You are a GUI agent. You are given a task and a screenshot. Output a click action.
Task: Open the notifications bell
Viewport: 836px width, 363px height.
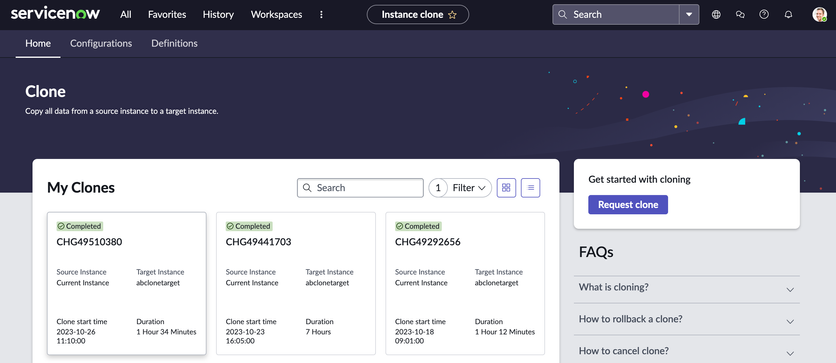789,15
